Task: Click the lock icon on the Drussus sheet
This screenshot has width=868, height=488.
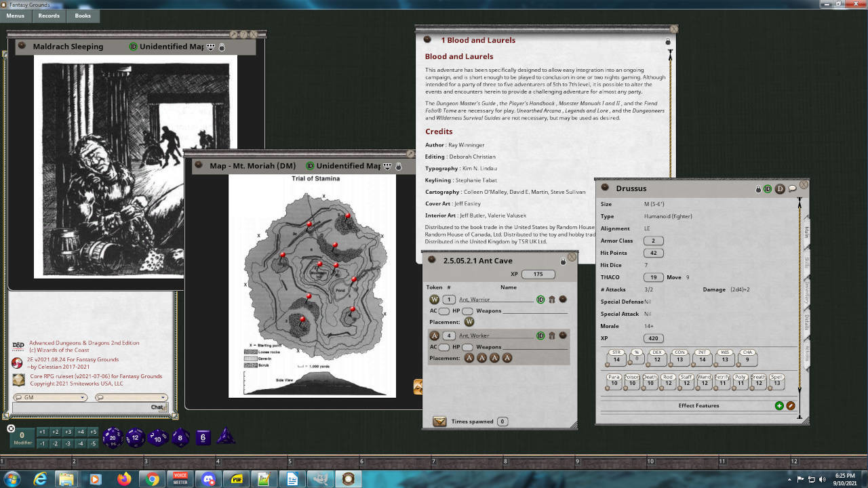Action: [x=758, y=189]
